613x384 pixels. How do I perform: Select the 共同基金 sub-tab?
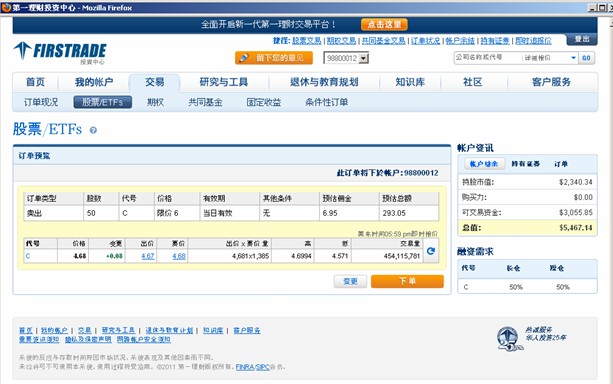[x=205, y=102]
